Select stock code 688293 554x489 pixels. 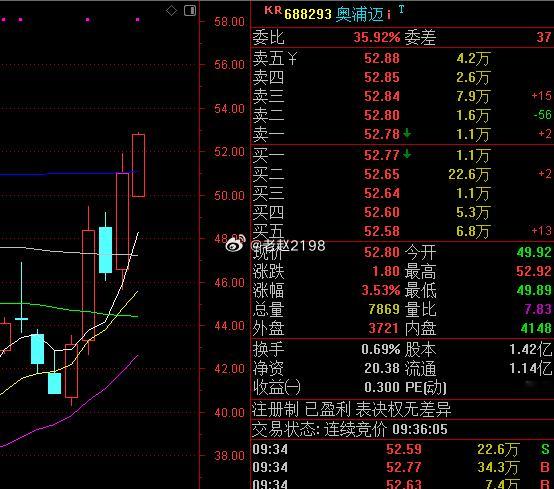tap(308, 14)
